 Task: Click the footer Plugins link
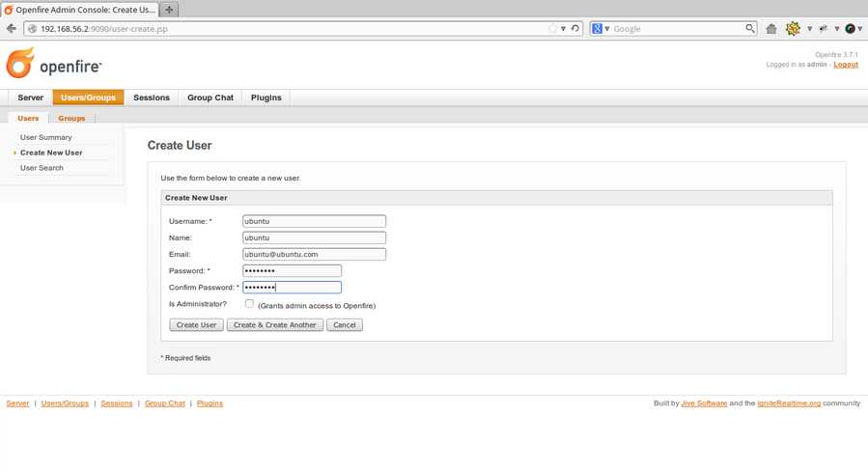coord(210,403)
